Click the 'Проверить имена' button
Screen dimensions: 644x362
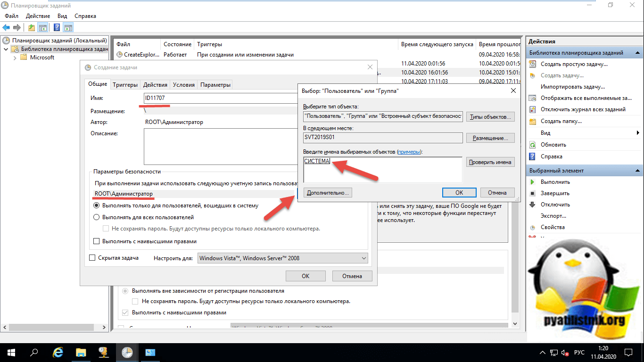point(490,162)
